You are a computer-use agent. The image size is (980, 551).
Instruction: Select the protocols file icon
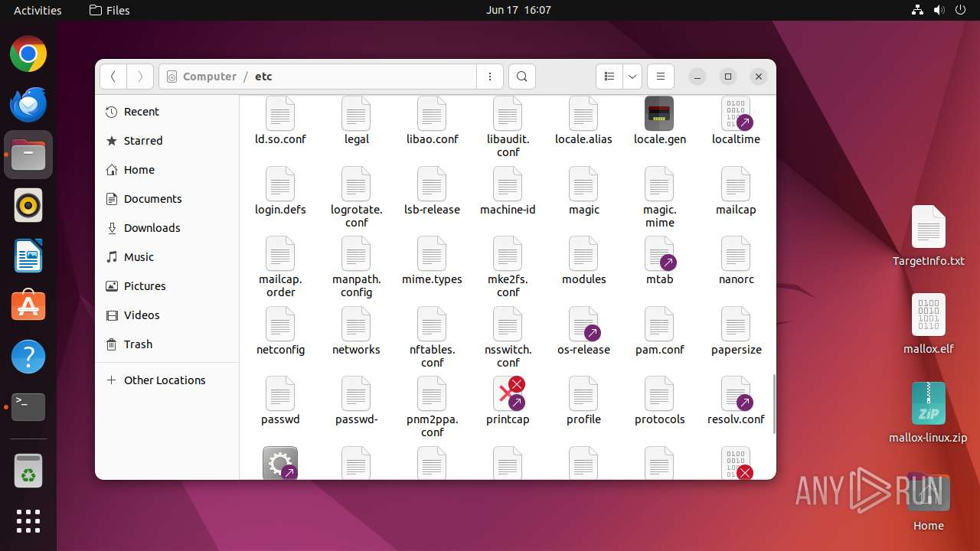659,393
